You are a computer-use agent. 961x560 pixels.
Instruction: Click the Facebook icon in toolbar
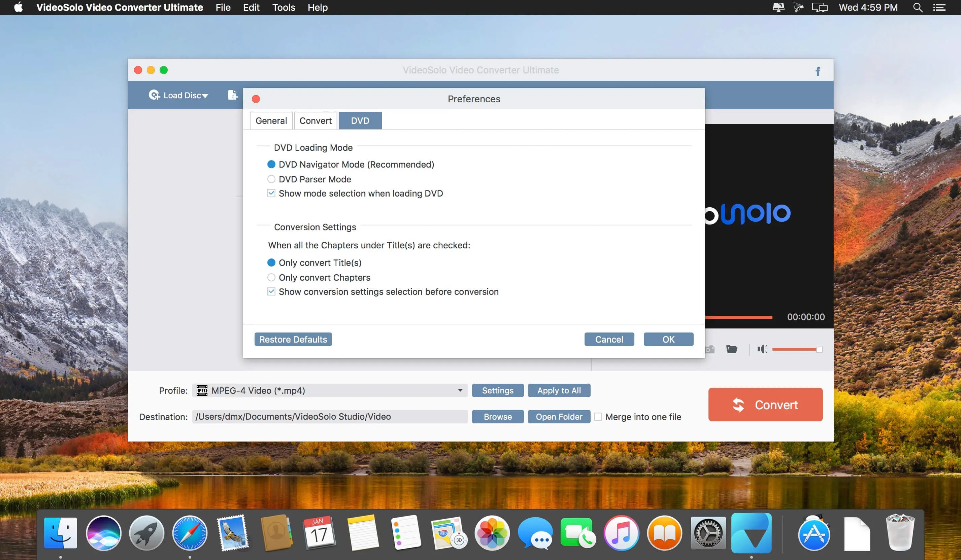click(x=818, y=71)
